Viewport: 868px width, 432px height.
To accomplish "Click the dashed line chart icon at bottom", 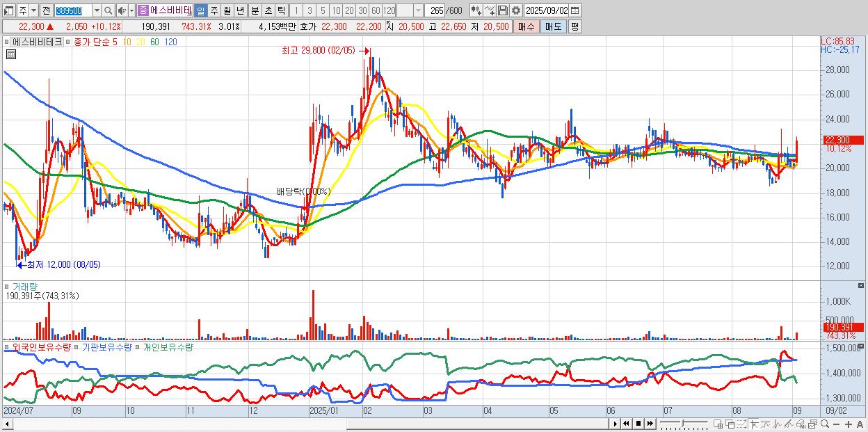I will 741,424.
